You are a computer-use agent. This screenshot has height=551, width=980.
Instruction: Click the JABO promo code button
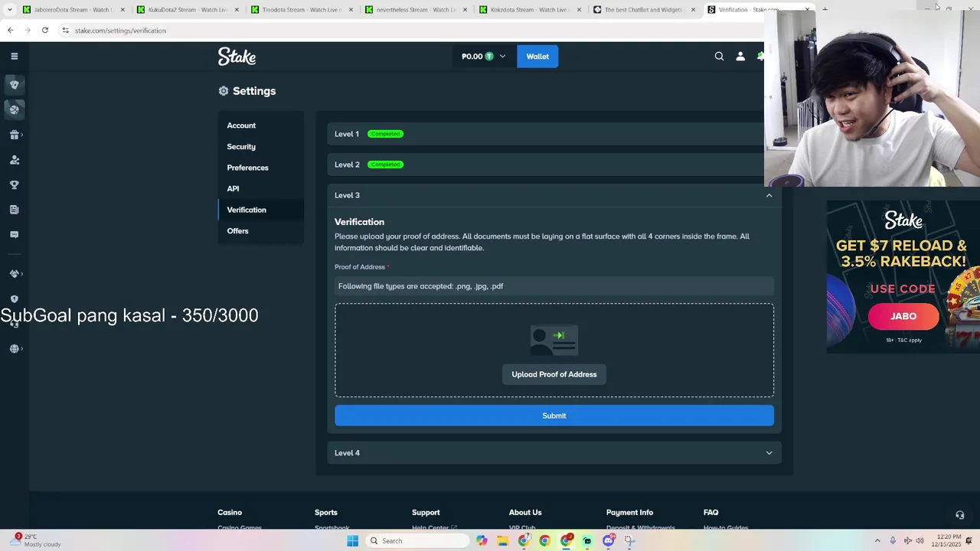pyautogui.click(x=903, y=316)
